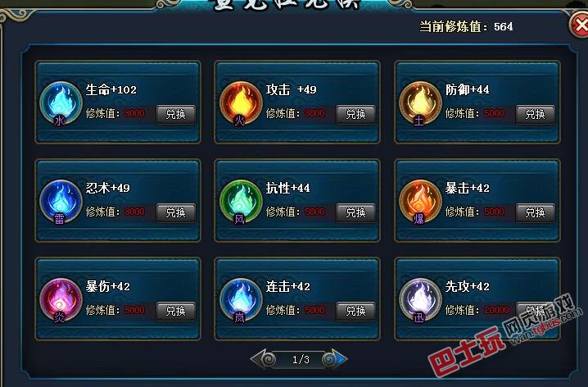Click 兑换 for the 忍术+49 card
Image resolution: width=588 pixels, height=387 pixels.
176,213
